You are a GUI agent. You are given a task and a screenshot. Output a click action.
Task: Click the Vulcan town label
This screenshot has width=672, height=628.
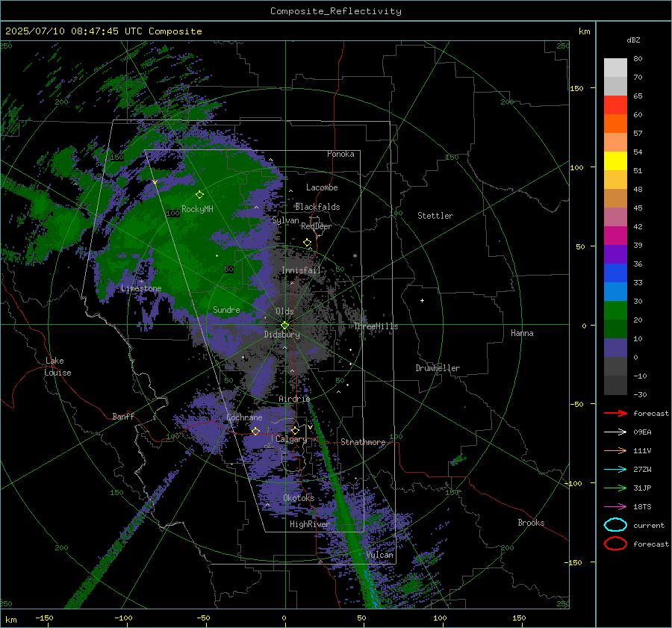pyautogui.click(x=379, y=555)
